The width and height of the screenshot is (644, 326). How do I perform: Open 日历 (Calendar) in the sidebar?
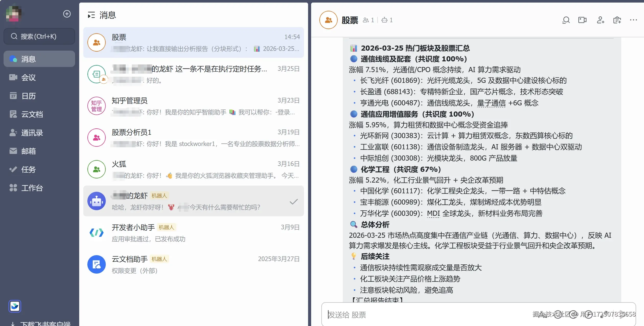click(28, 96)
